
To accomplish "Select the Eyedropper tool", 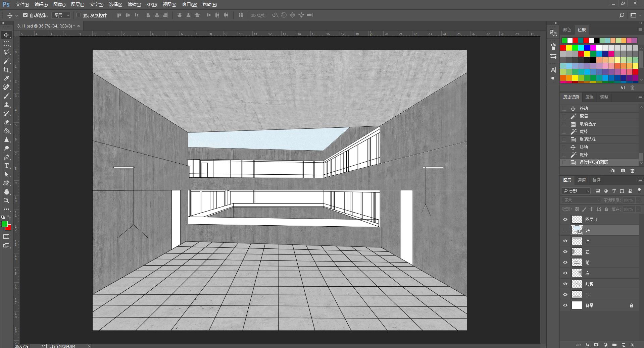I will [6, 78].
